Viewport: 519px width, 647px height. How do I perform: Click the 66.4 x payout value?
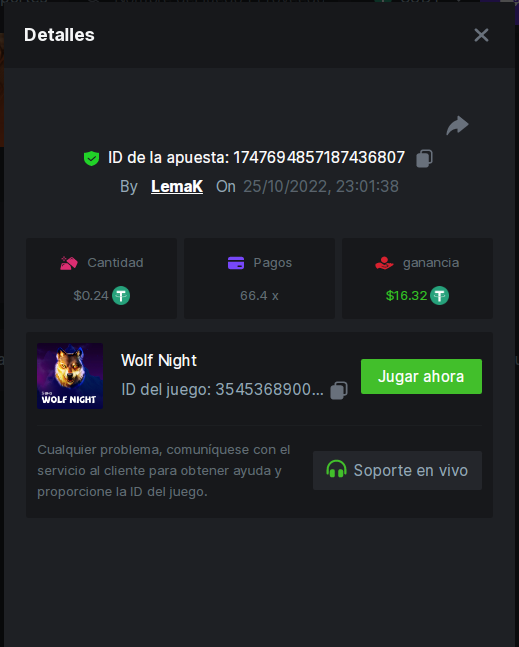click(260, 295)
